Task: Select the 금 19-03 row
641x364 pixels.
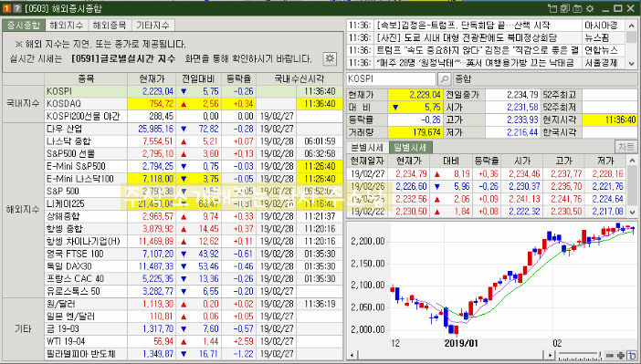Action: pyautogui.click(x=194, y=328)
